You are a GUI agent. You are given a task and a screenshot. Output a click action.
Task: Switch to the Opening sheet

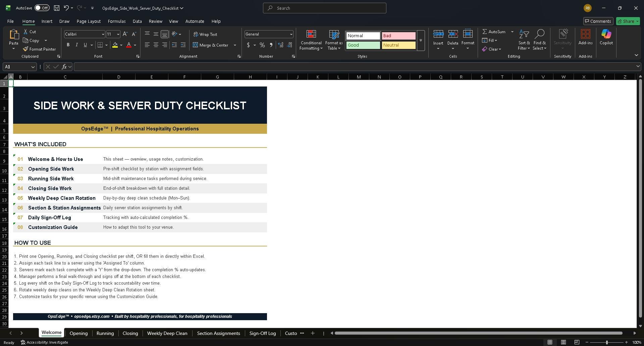[x=78, y=333]
